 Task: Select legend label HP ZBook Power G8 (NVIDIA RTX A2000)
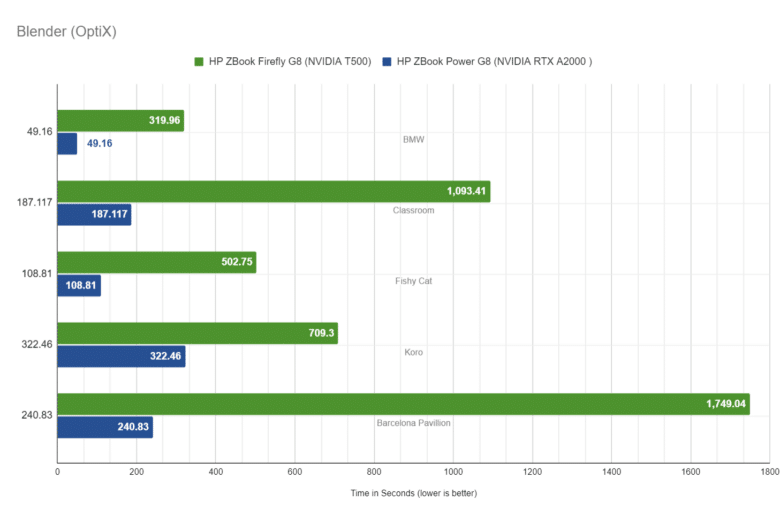tap(494, 62)
